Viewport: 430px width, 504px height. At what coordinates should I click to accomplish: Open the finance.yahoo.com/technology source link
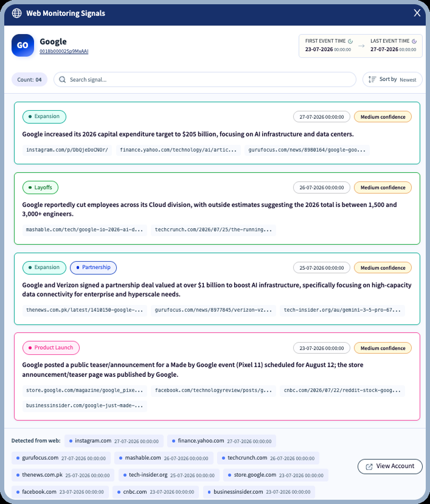[178, 150]
